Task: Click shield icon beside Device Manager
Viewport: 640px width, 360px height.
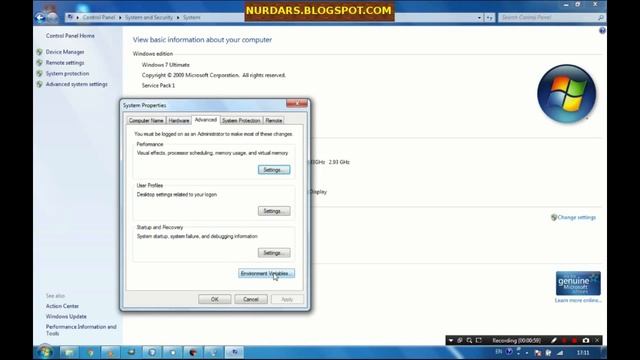Action: click(x=40, y=52)
